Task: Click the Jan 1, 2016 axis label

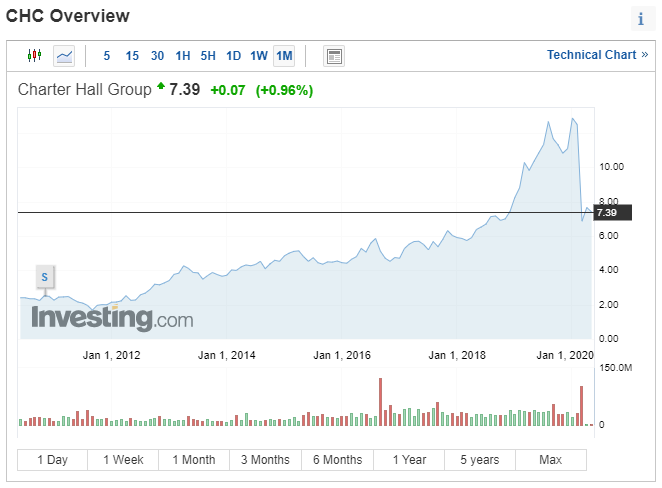Action: point(342,355)
